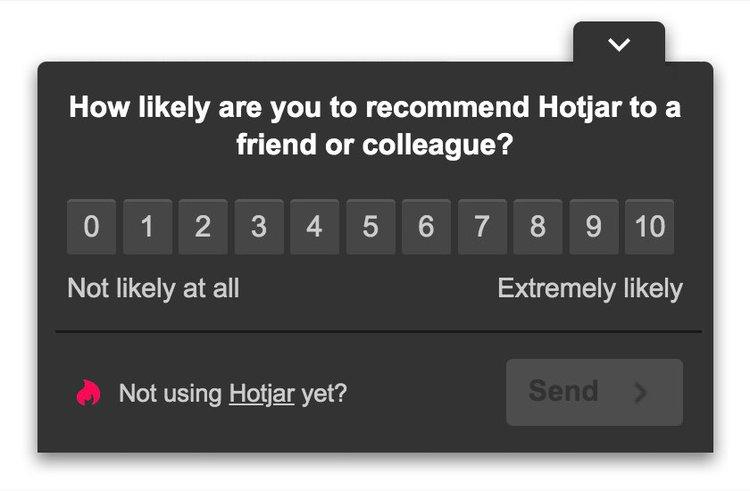Pick the middle score 5

point(370,227)
